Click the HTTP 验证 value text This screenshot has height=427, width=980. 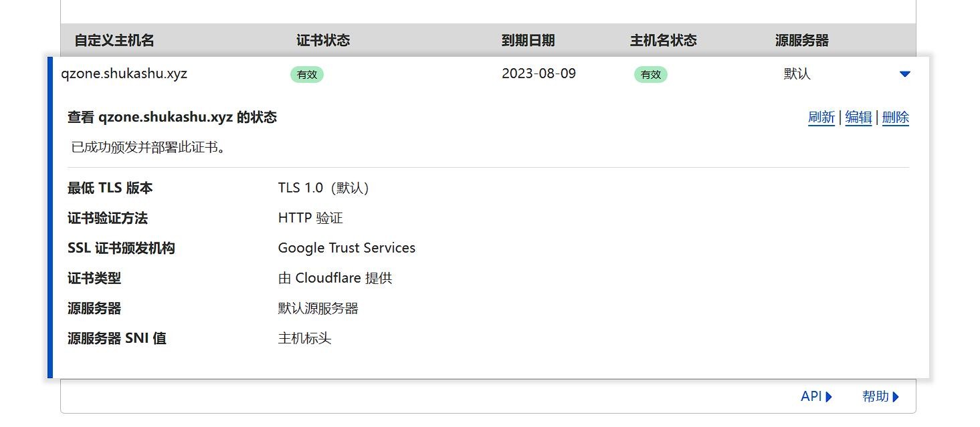click(310, 218)
